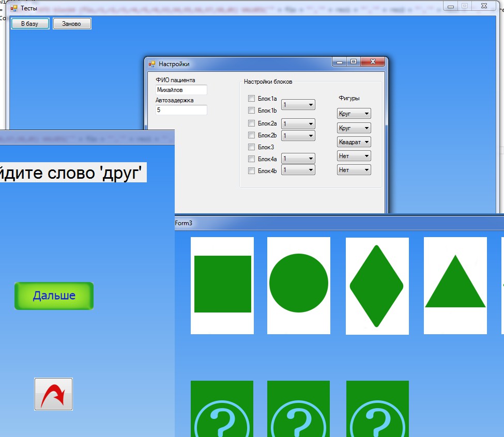Click the 'друг' instruction text label
Screen dimensions: 504x437
point(73,173)
